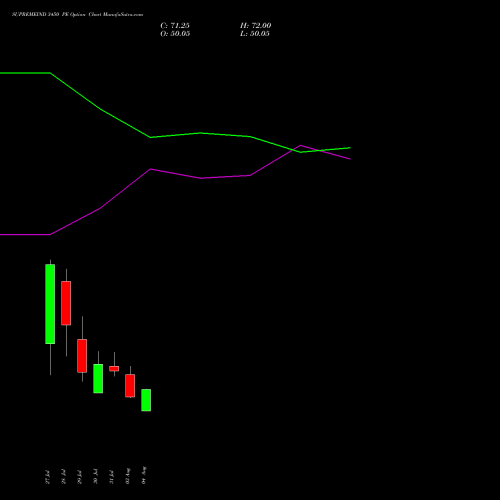500x500 pixels.
Task: Select the red candle for 29 Jul
Action: click(82, 356)
